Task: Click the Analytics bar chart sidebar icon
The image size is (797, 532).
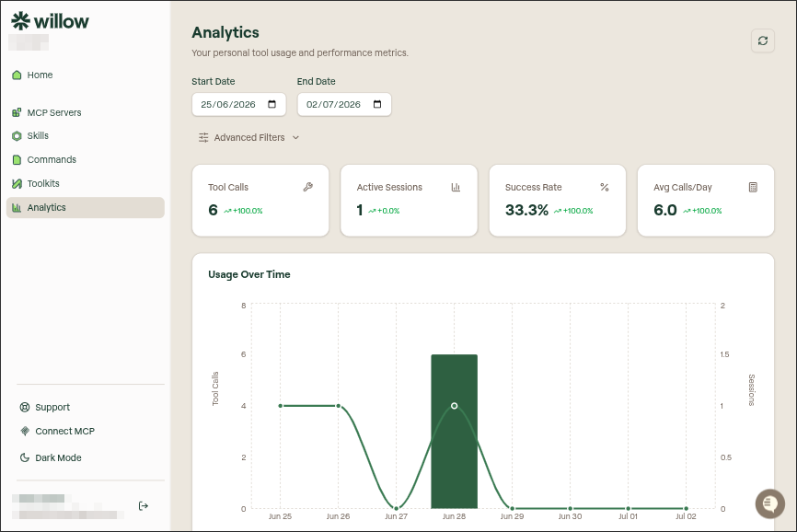Action: 17,207
